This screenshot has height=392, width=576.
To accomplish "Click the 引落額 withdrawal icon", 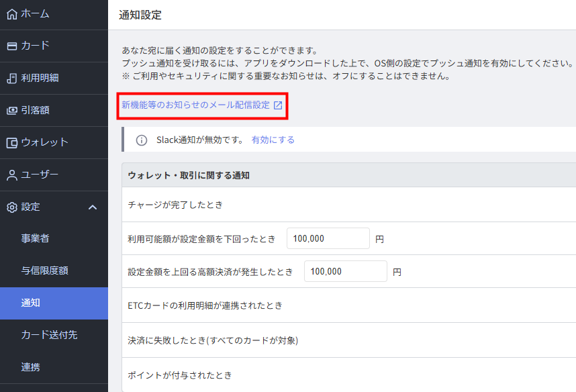I will [11, 110].
